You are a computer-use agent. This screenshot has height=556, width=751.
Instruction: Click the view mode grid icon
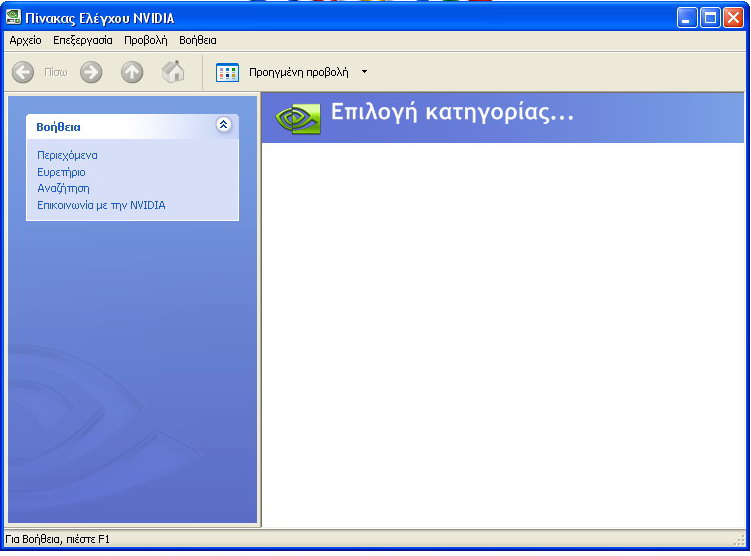pos(227,72)
